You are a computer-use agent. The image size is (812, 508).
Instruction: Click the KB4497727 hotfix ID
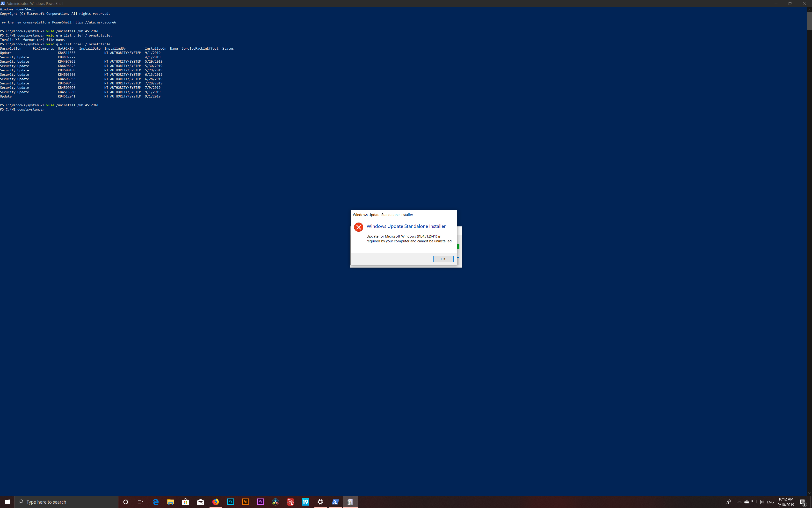tap(66, 57)
